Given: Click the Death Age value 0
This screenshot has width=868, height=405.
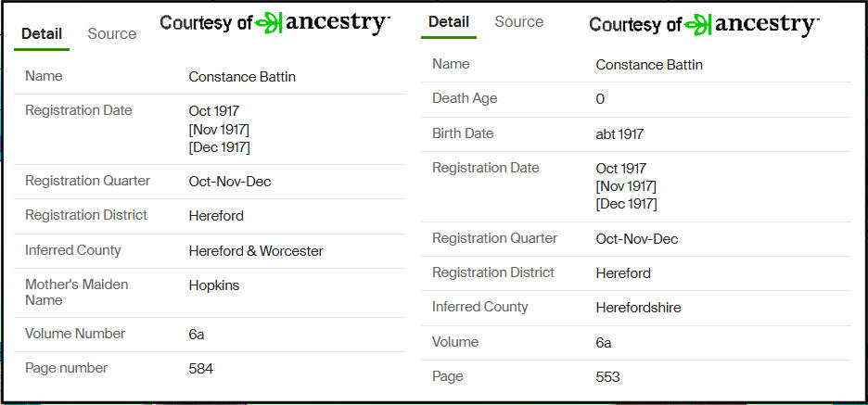Looking at the screenshot, I should pyautogui.click(x=600, y=99).
